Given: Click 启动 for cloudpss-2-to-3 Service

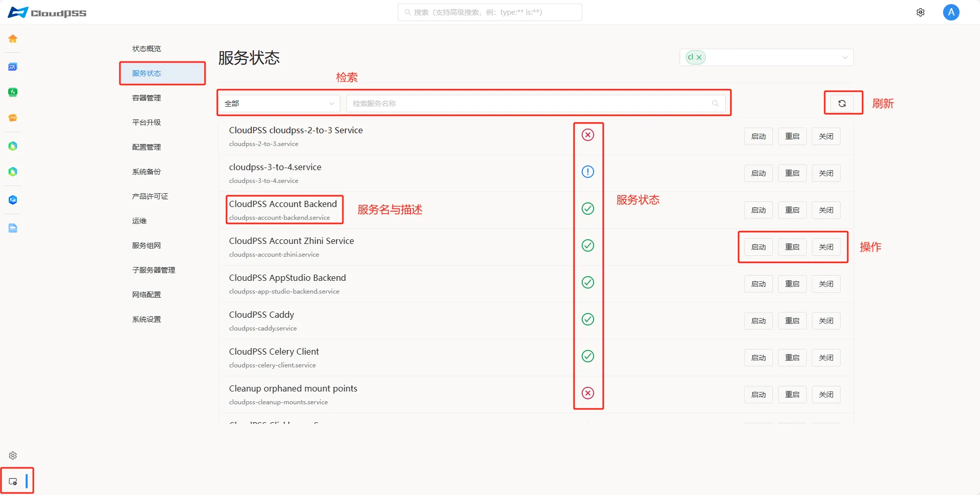Looking at the screenshot, I should 759,136.
